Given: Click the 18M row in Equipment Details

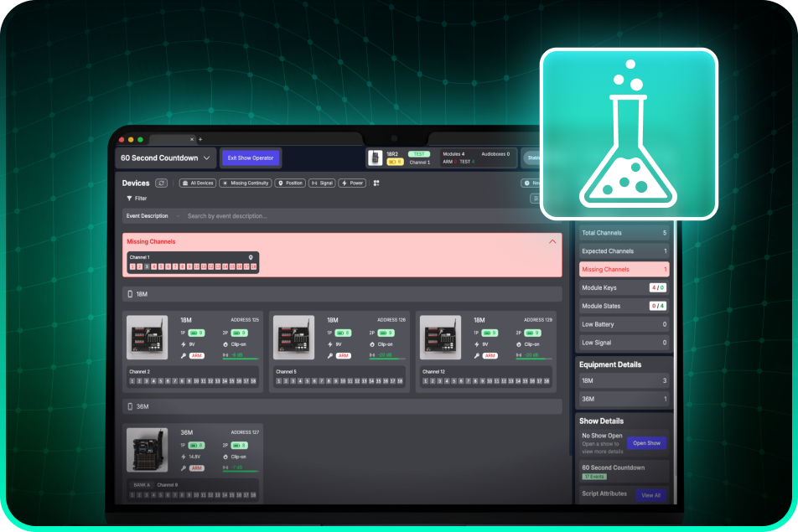Looking at the screenshot, I should 624,381.
